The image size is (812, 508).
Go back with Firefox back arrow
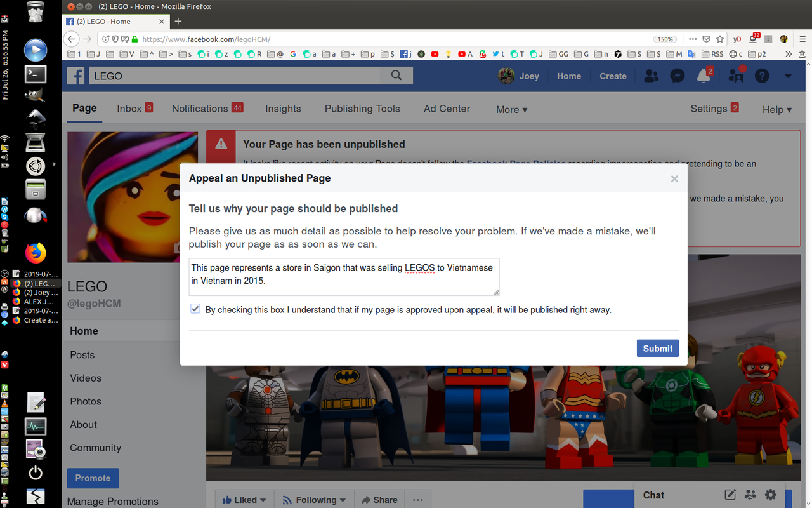tap(72, 39)
